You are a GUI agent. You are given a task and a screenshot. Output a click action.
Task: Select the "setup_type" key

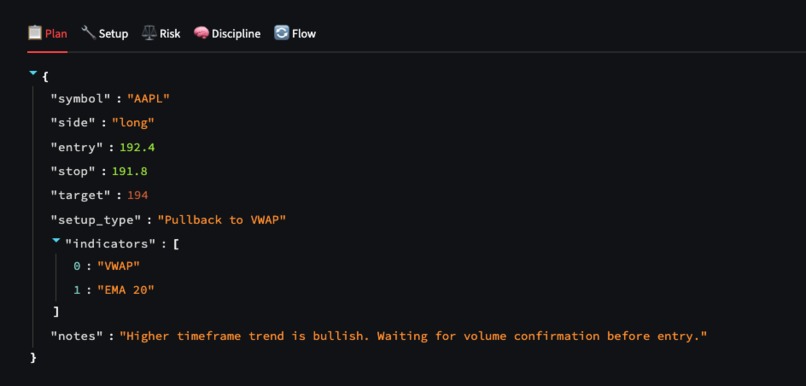(x=96, y=220)
